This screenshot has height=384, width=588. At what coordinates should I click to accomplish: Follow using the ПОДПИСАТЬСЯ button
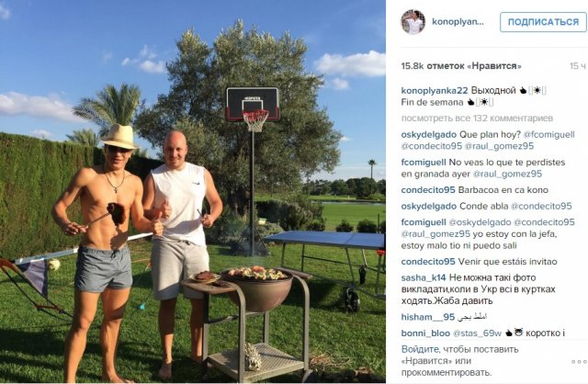(x=543, y=22)
